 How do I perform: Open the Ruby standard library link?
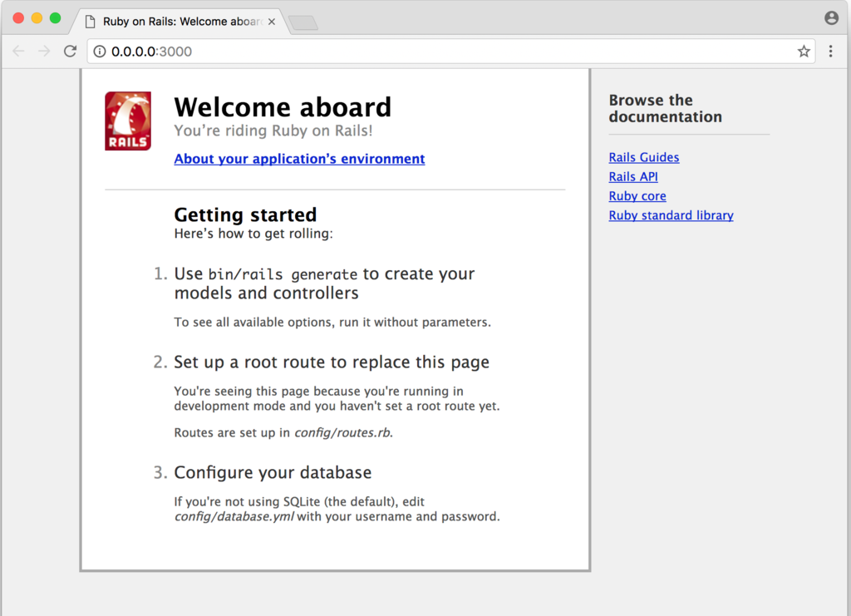671,215
